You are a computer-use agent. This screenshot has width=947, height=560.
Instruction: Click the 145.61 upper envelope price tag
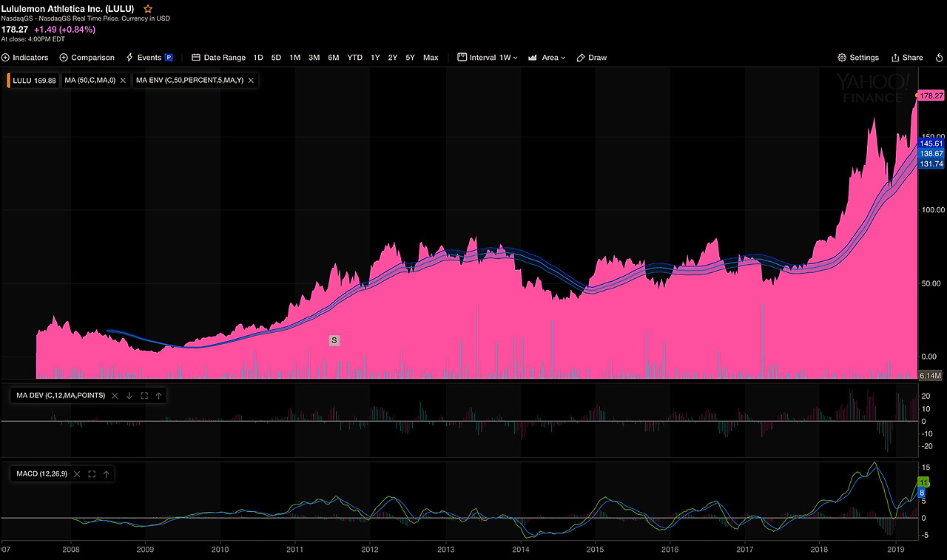pos(931,143)
